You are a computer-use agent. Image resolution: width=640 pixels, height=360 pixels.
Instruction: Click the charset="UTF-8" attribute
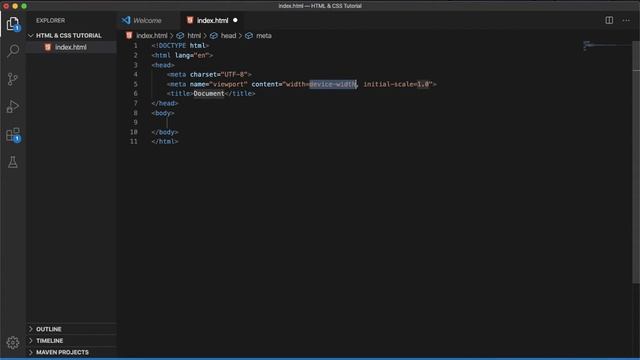[x=219, y=75]
